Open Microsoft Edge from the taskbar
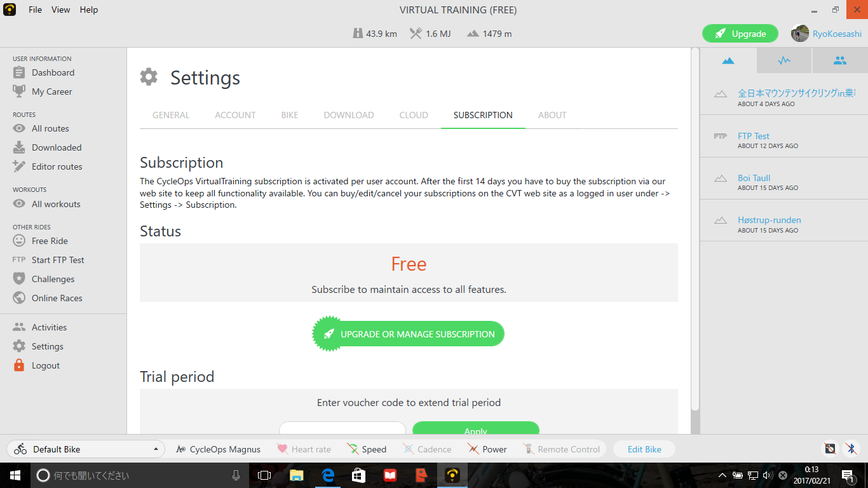The width and height of the screenshot is (868, 488). click(328, 475)
